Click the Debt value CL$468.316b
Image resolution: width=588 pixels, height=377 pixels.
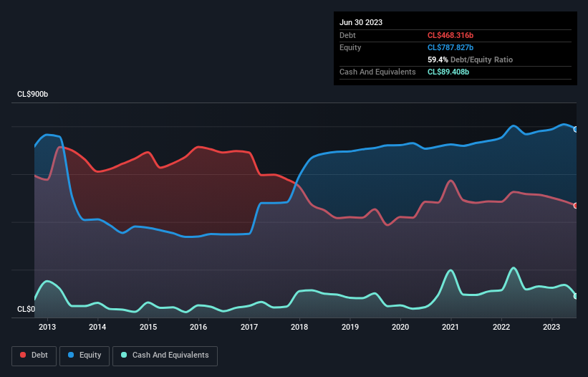450,35
